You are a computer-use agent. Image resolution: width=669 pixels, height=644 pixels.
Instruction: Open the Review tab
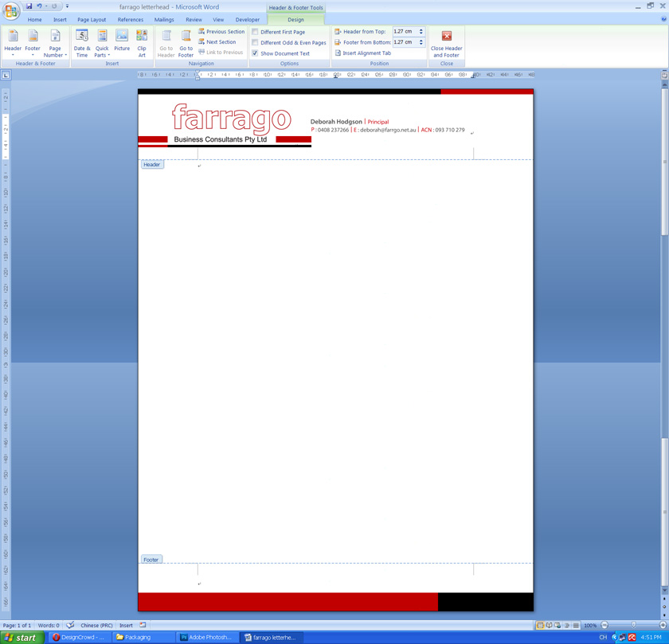[194, 20]
